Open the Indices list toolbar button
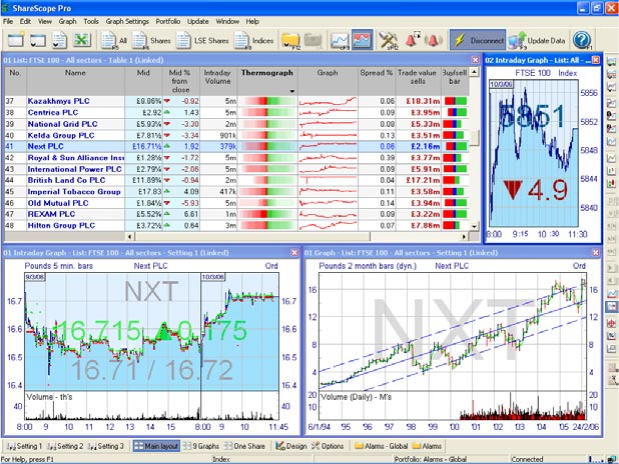Screen dimensions: 619x464 (x=254, y=40)
